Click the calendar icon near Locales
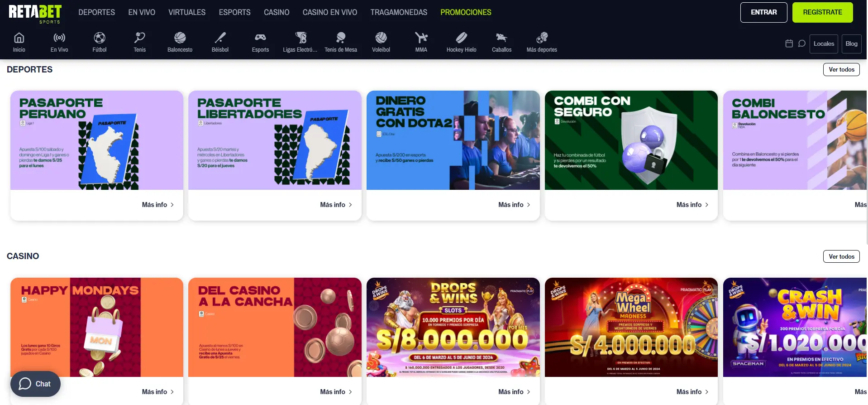The width and height of the screenshot is (868, 405). [789, 43]
